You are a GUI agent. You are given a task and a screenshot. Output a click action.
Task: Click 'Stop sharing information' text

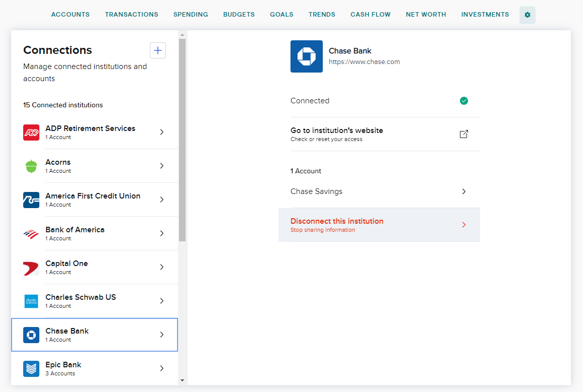click(x=323, y=230)
